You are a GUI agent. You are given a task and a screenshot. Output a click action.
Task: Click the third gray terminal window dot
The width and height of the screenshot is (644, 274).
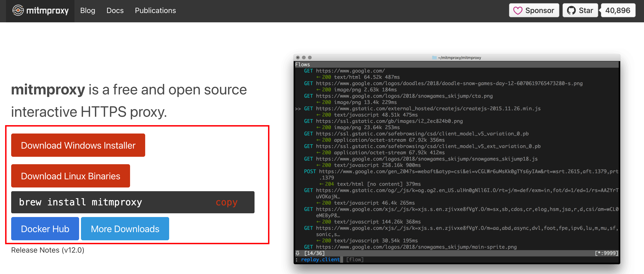[x=310, y=57]
